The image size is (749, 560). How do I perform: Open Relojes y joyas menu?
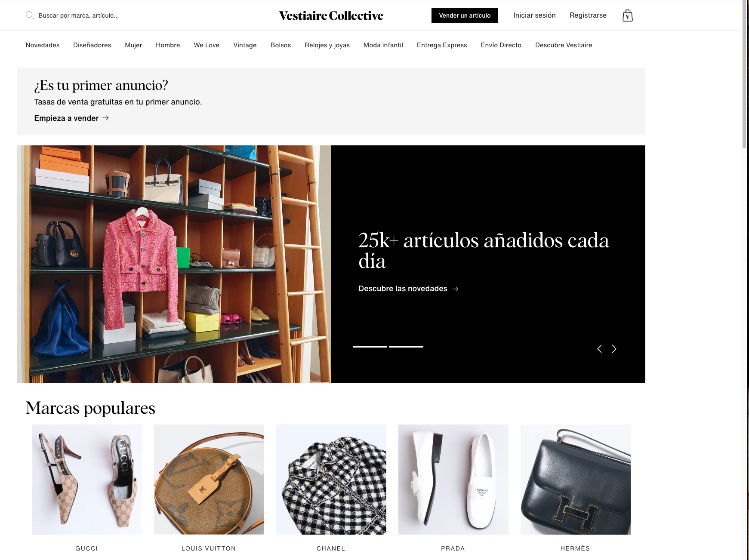tap(327, 45)
